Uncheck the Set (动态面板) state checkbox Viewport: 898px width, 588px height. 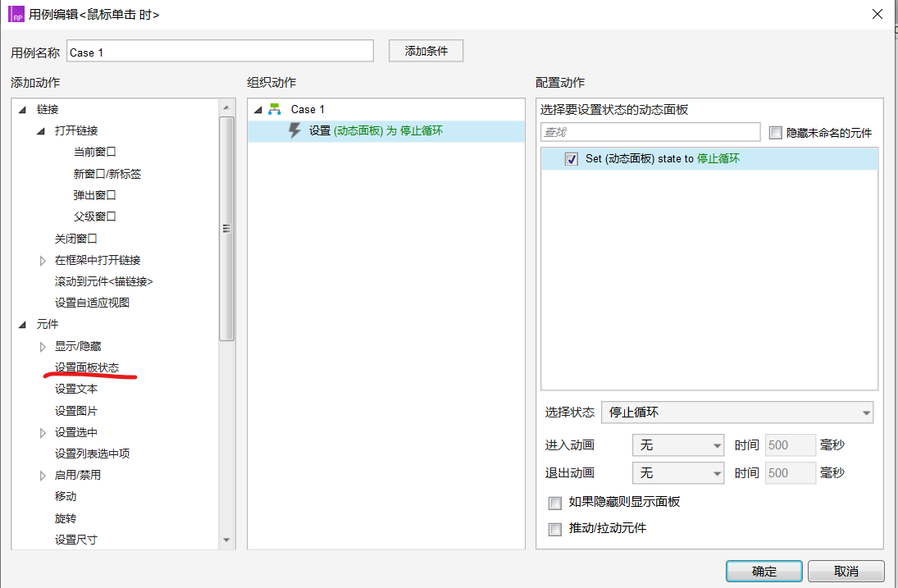[571, 159]
